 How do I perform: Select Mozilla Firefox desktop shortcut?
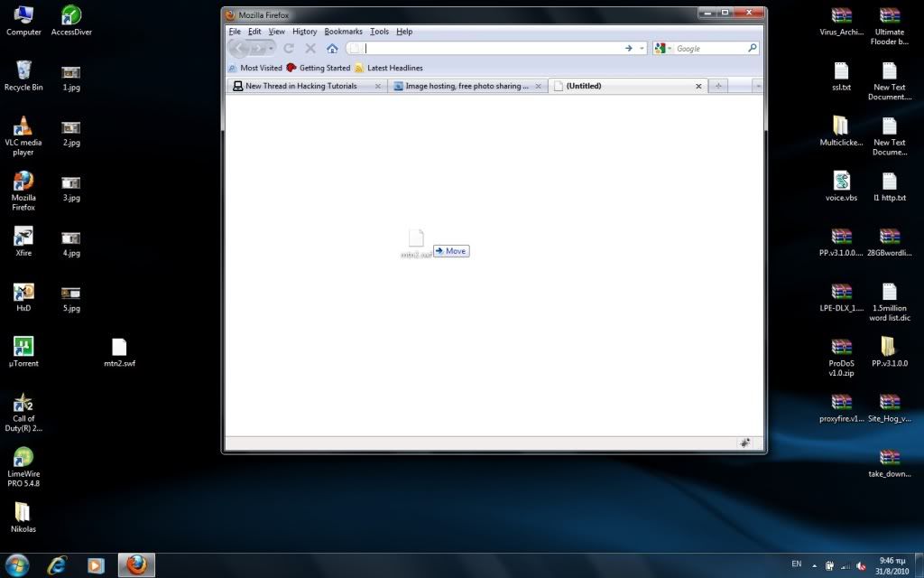coord(23,191)
